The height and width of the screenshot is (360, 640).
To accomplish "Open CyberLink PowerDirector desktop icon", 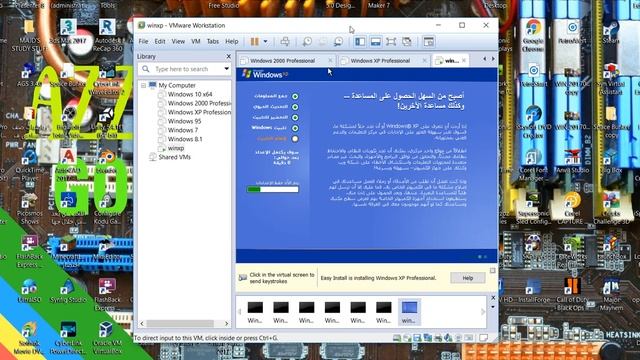I will (x=68, y=338).
